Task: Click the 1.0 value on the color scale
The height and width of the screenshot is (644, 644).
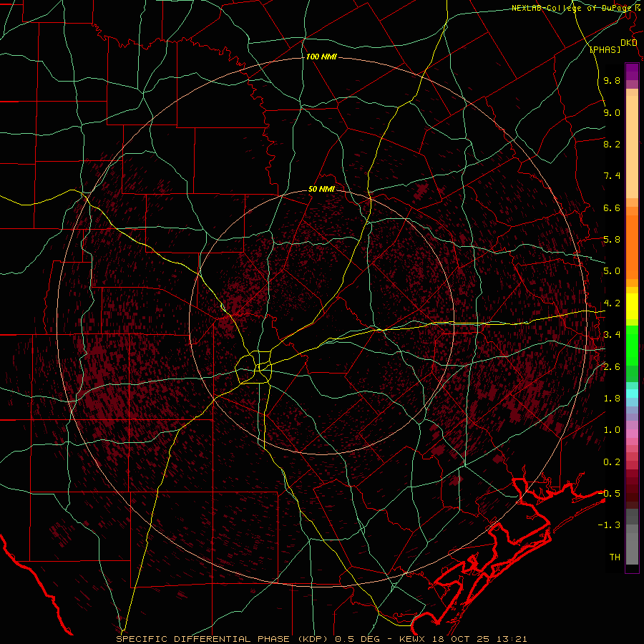Action: pos(612,431)
